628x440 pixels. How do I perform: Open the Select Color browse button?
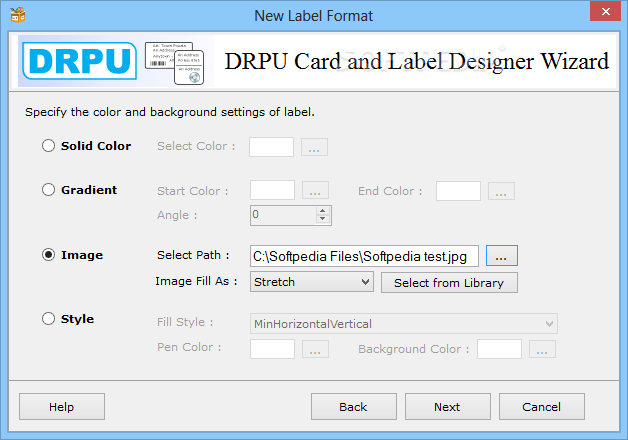tap(314, 147)
